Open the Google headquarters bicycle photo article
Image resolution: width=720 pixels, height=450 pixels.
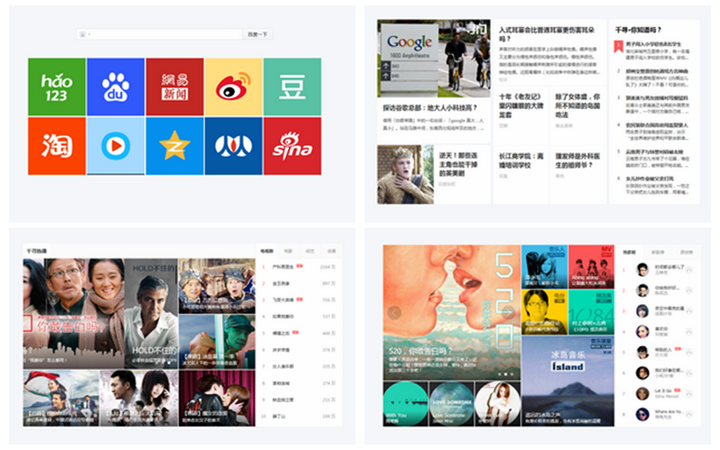coord(433,58)
